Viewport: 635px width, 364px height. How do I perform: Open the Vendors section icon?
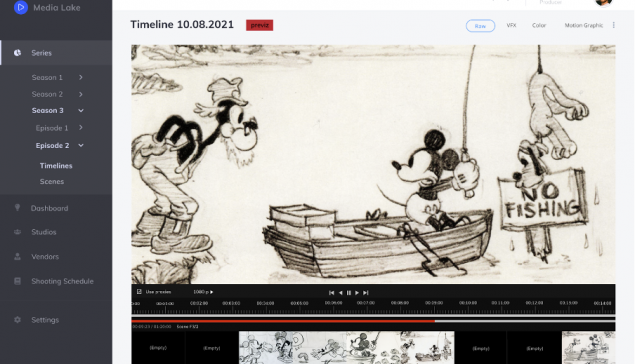[17, 257]
